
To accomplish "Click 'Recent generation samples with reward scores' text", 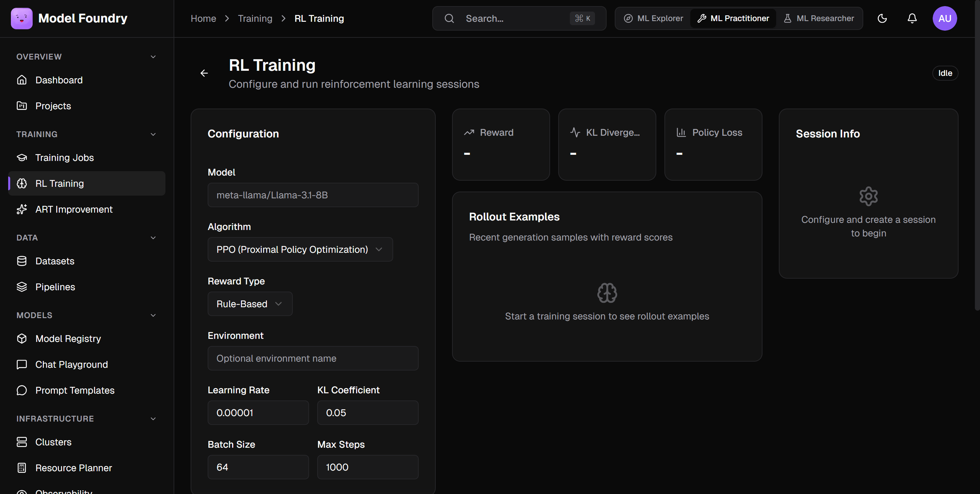I will (571, 237).
